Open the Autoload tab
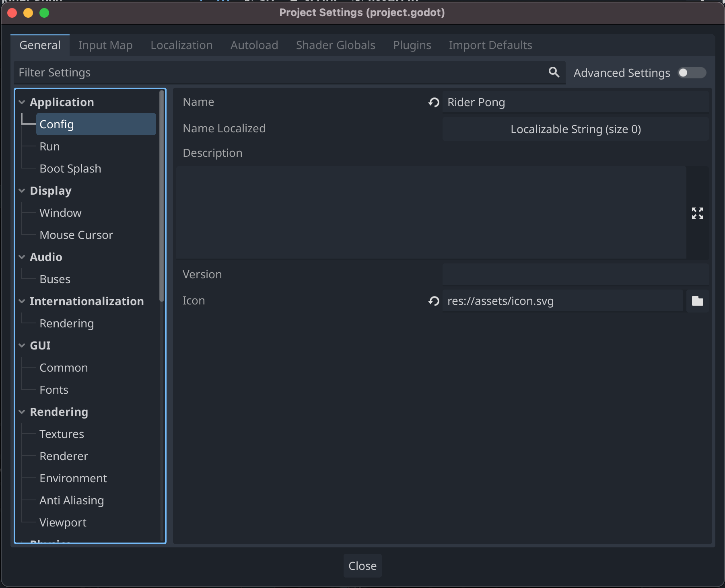The image size is (725, 588). coord(254,45)
